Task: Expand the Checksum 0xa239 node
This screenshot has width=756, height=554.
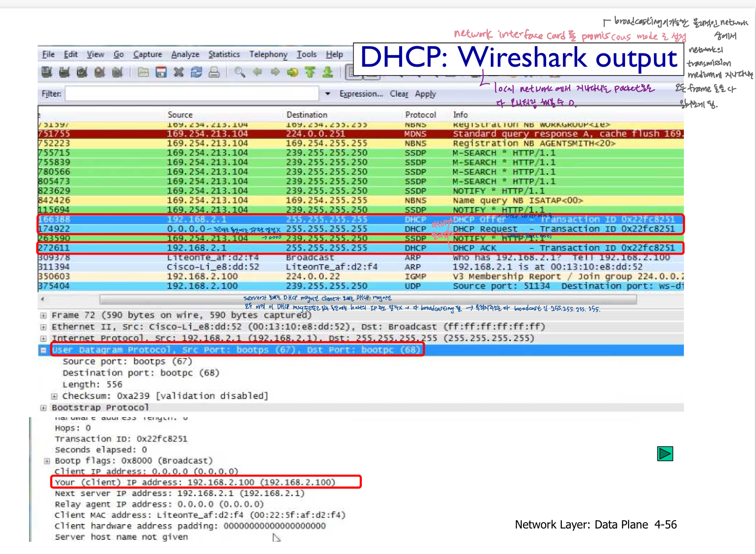Action: [x=54, y=396]
